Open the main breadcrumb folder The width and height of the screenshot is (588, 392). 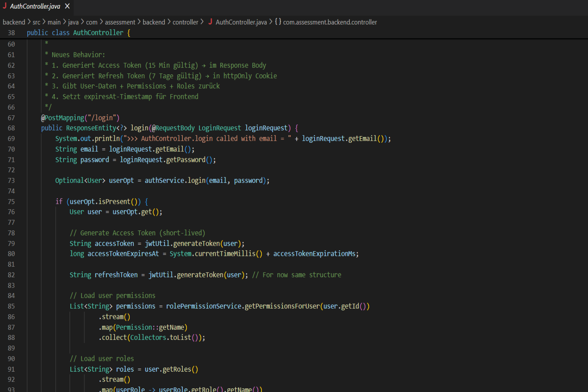54,22
